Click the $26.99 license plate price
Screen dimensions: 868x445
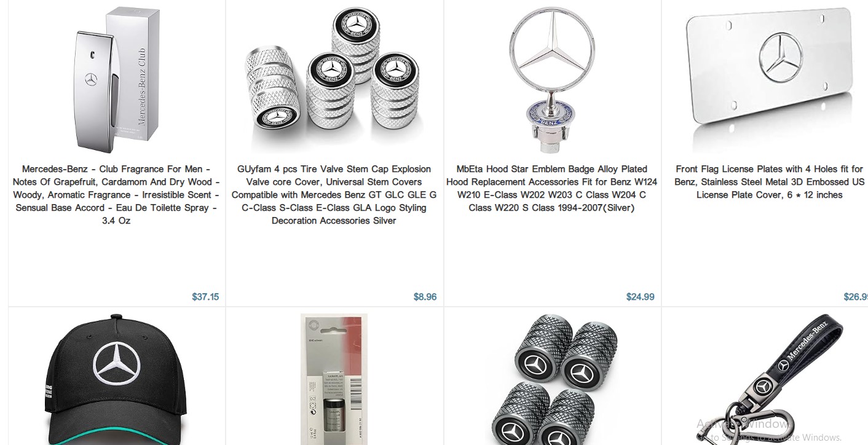tap(855, 297)
